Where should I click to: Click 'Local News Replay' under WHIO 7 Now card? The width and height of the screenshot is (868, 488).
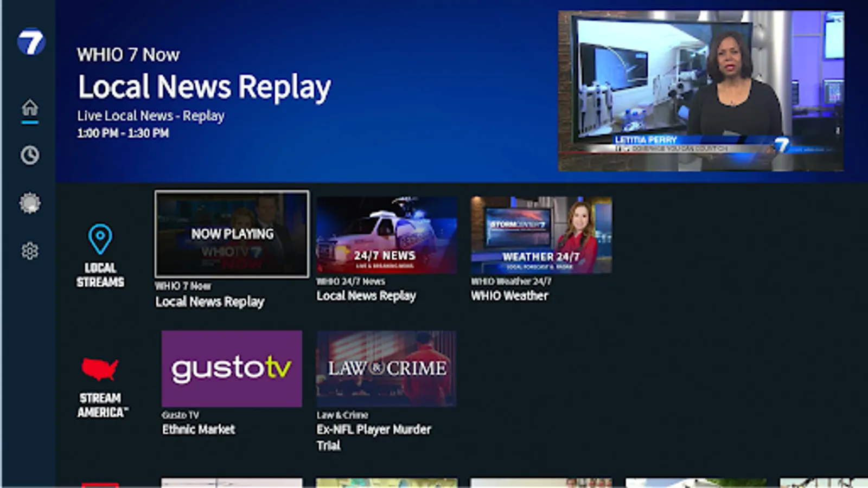(210, 302)
